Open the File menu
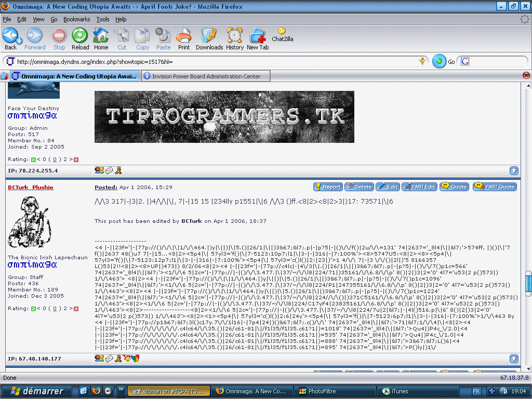Screen dimensions: 532x399 [7, 19]
